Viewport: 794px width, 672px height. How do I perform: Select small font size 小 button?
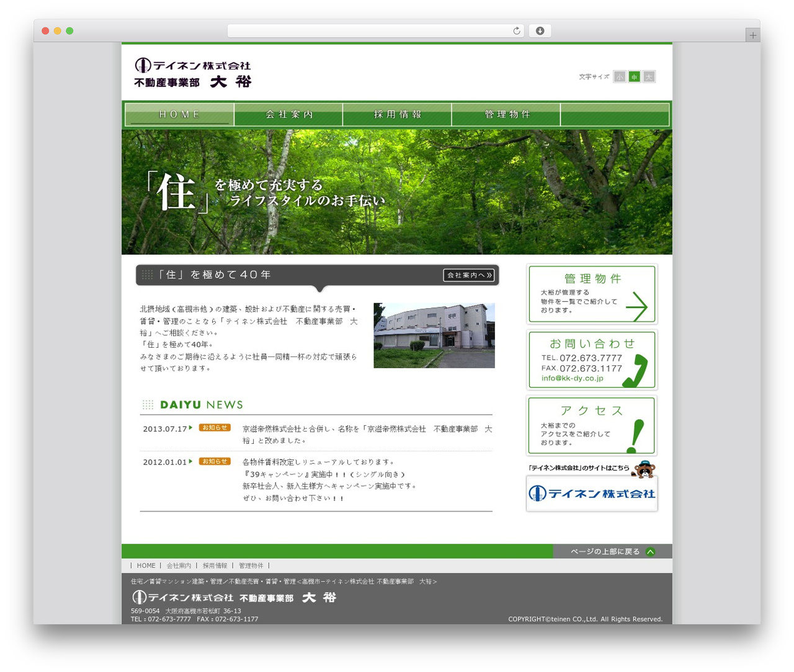619,77
